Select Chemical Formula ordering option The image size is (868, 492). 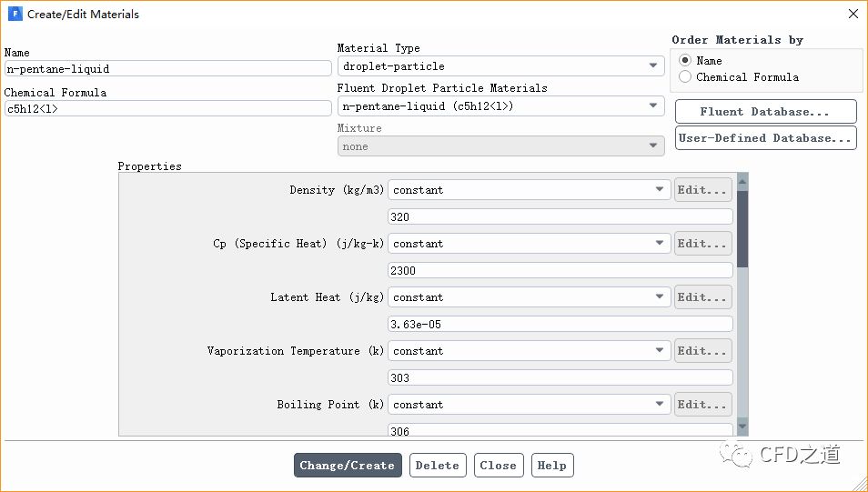[x=685, y=77]
